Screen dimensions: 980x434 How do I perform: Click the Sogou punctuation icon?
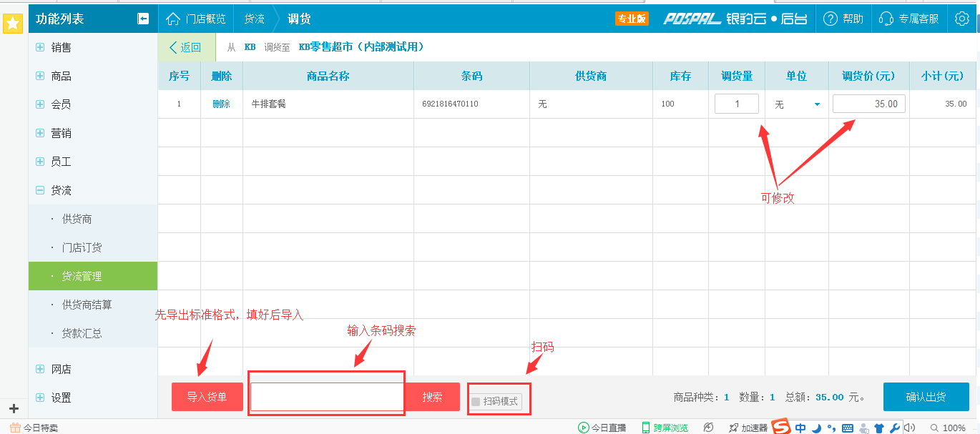(831, 428)
